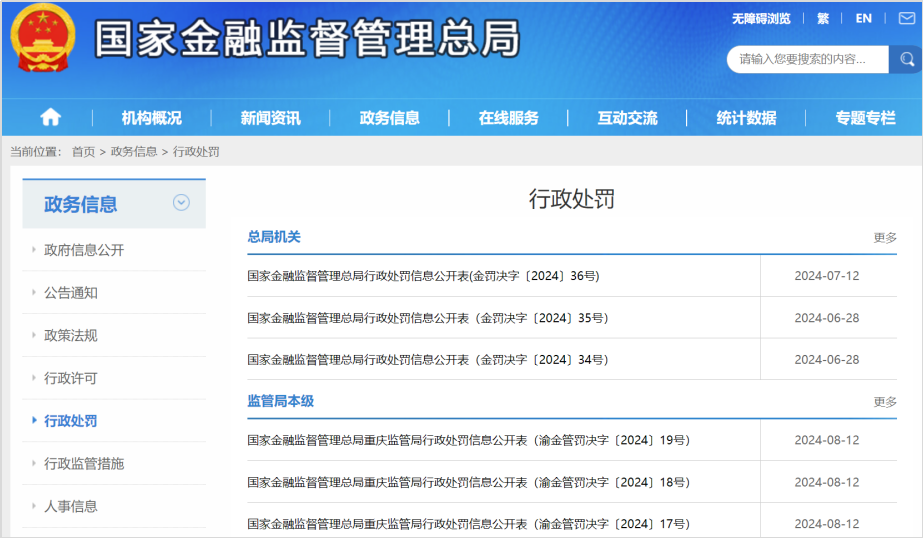
Task: Select 行政许可 in sidebar
Action: click(71, 378)
